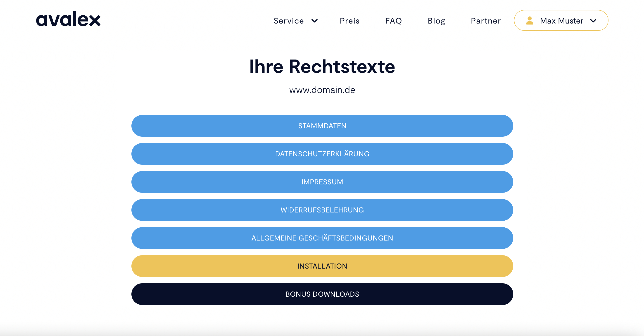The image size is (644, 336).
Task: Open the Preis menu item
Action: click(x=349, y=21)
